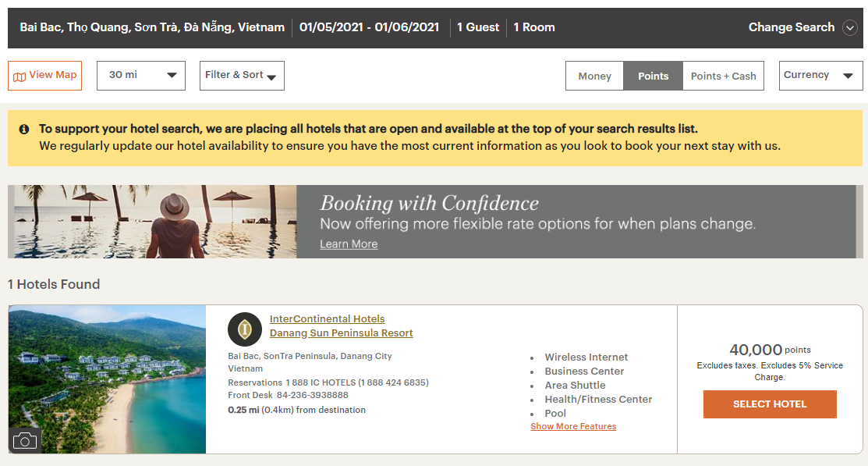Click the Bai Bac, SonTra Peninsula address

click(310, 356)
